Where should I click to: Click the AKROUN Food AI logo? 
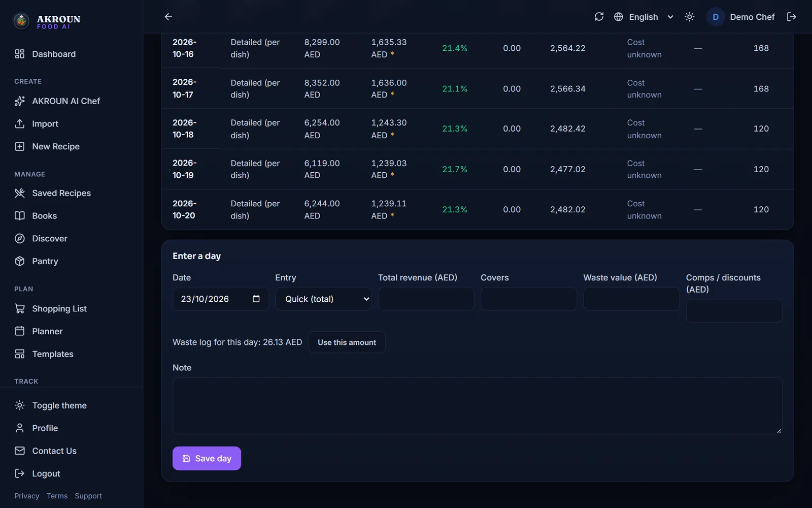(46, 21)
